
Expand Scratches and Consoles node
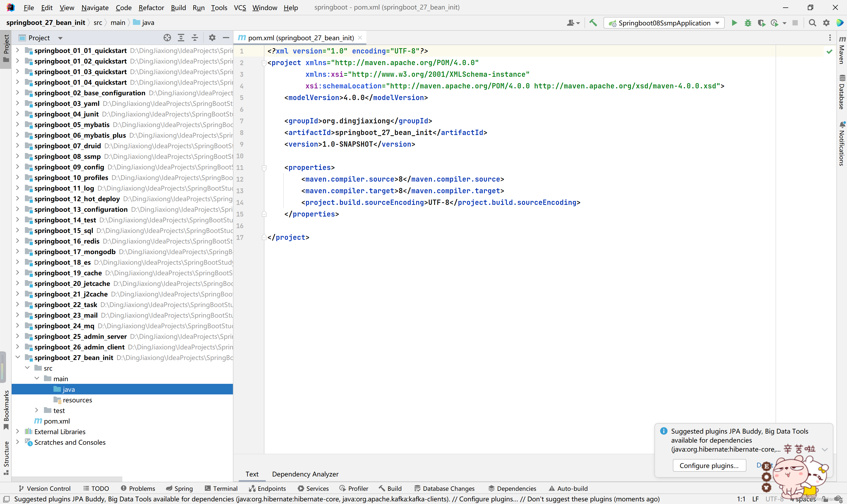18,442
